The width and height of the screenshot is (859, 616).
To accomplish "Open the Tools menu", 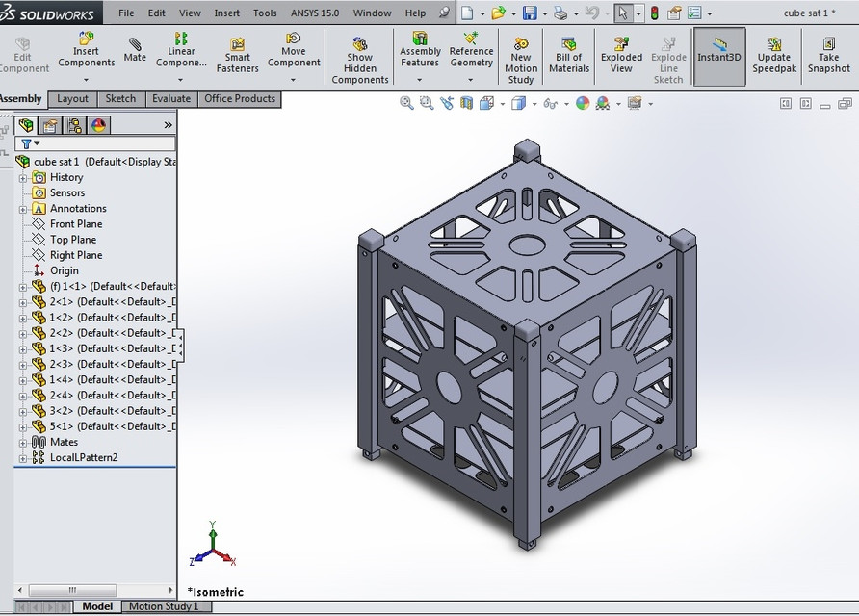I will click(x=265, y=13).
